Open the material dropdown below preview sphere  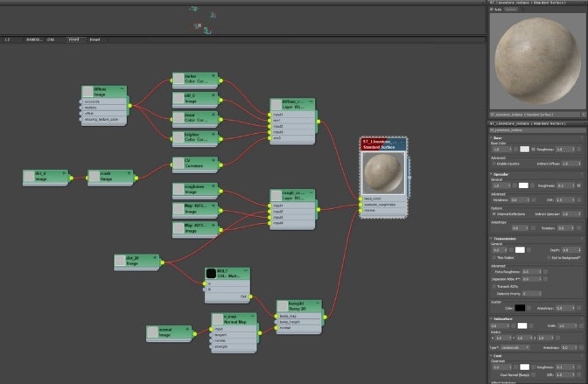[537, 115]
